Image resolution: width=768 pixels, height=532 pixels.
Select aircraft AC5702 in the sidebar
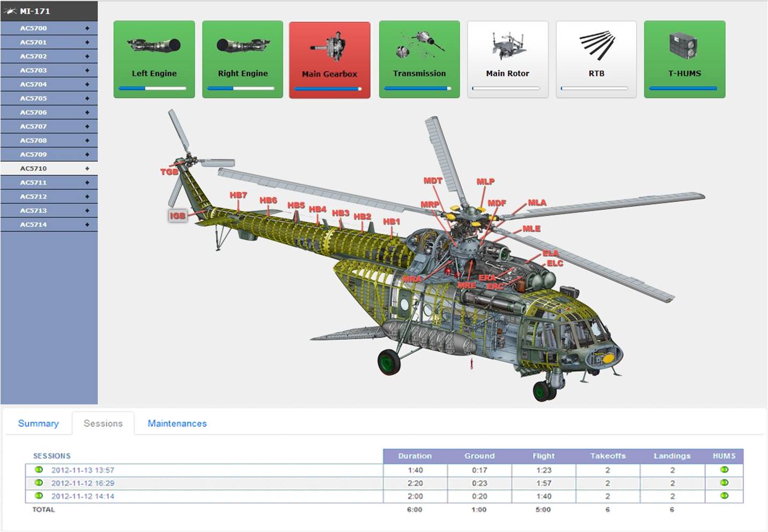coord(49,56)
